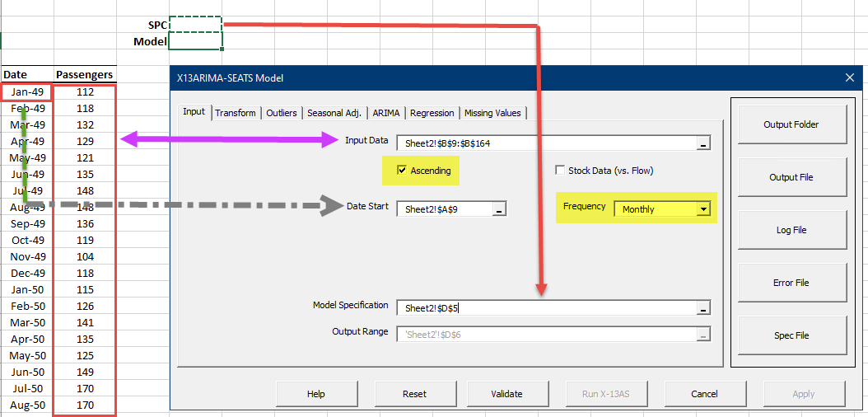Enable Stock Data (vs. Flow) checkbox
Image resolution: width=868 pixels, height=417 pixels.
click(561, 171)
